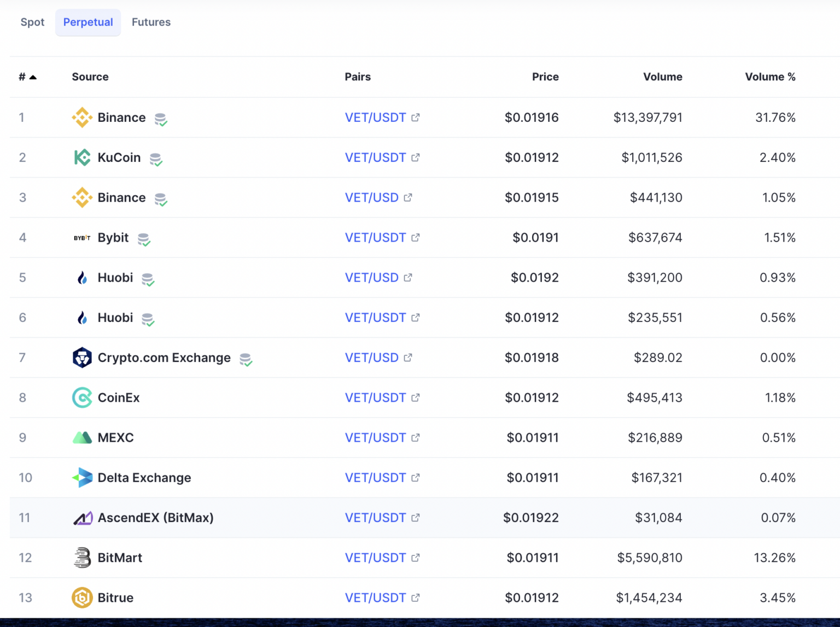Click the external link icon in the MEXC row
Viewport: 840px width, 627px height.
click(416, 438)
